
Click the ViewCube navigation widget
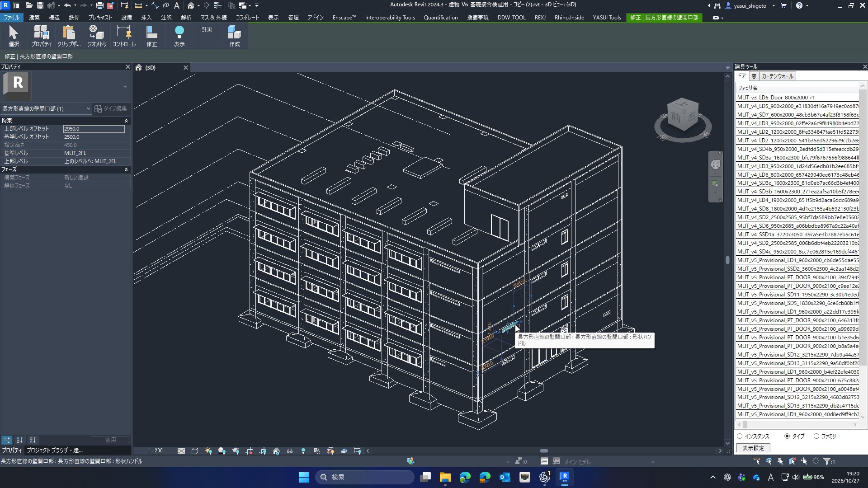tap(683, 118)
